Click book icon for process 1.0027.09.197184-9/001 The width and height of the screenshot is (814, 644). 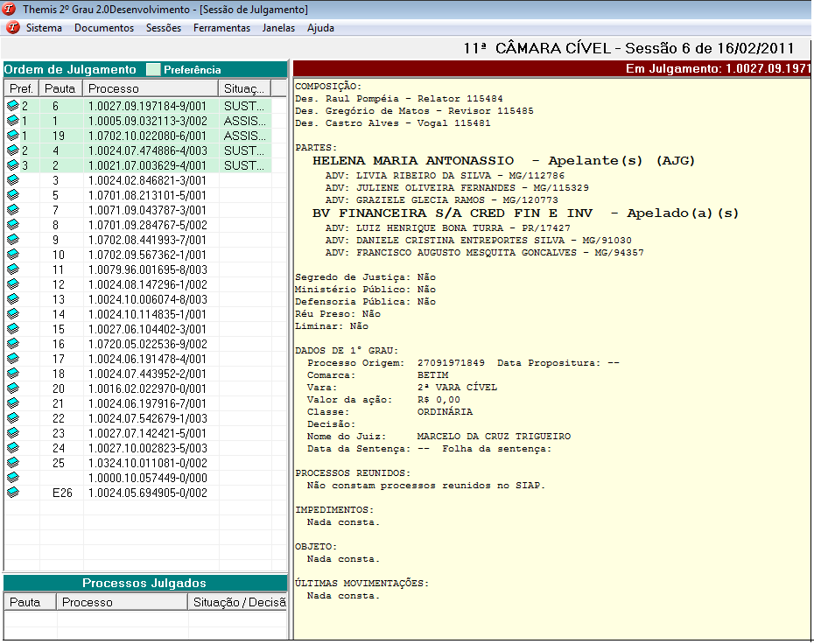[x=13, y=106]
